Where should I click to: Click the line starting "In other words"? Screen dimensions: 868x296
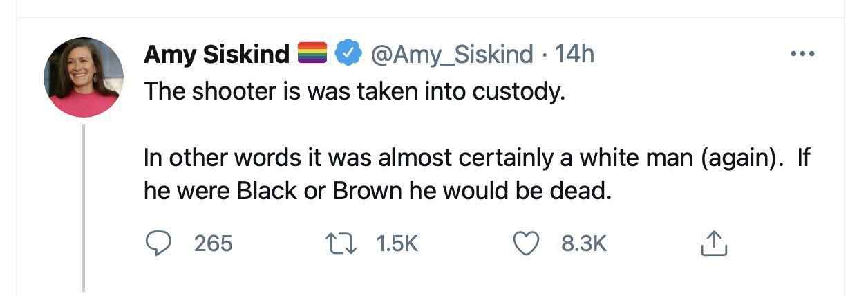pos(477,158)
